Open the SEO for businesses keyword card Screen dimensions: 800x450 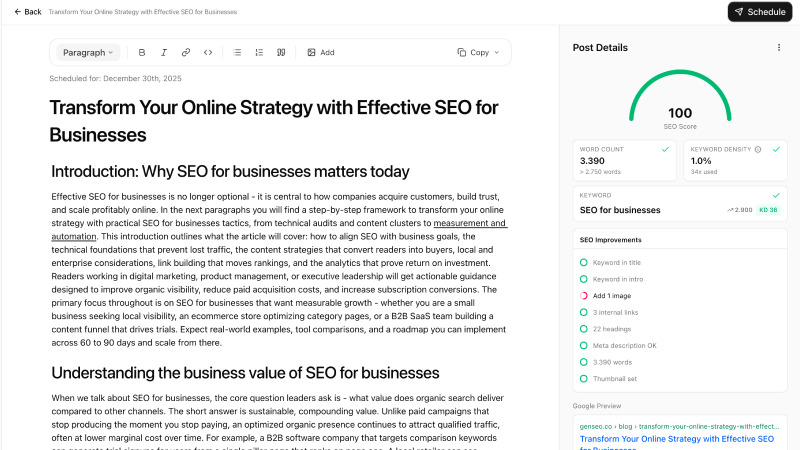point(680,204)
